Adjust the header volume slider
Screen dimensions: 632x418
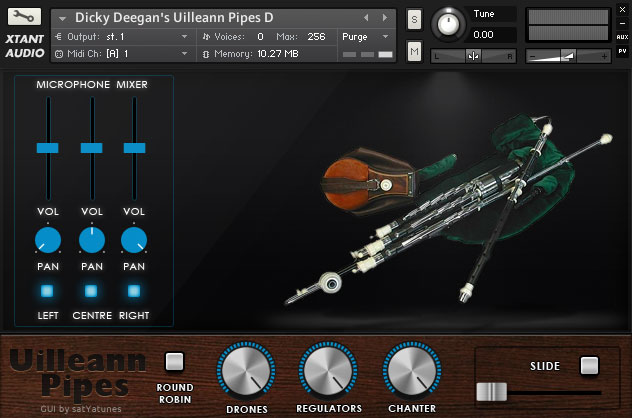pyautogui.click(x=568, y=56)
